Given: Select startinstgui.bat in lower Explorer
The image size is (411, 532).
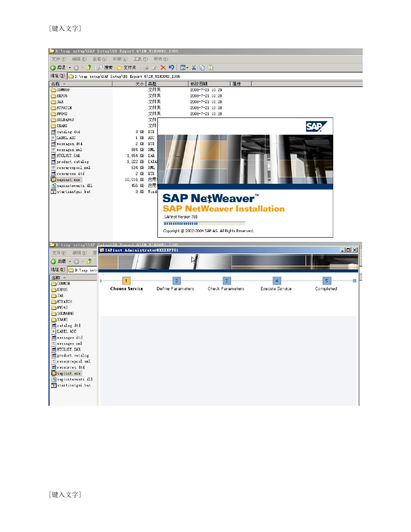Looking at the screenshot, I should pos(71,386).
